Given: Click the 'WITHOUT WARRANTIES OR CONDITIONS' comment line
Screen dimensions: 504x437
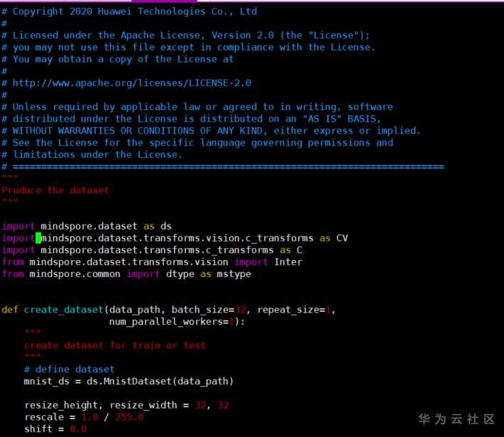Looking at the screenshot, I should 211,131.
